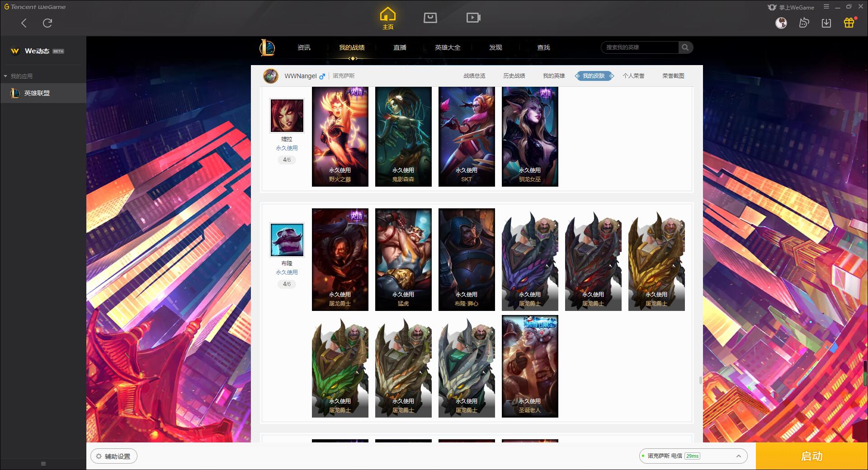The width and height of the screenshot is (868, 470).
Task: Click the male gender icon beside WWNangel
Action: click(x=322, y=76)
